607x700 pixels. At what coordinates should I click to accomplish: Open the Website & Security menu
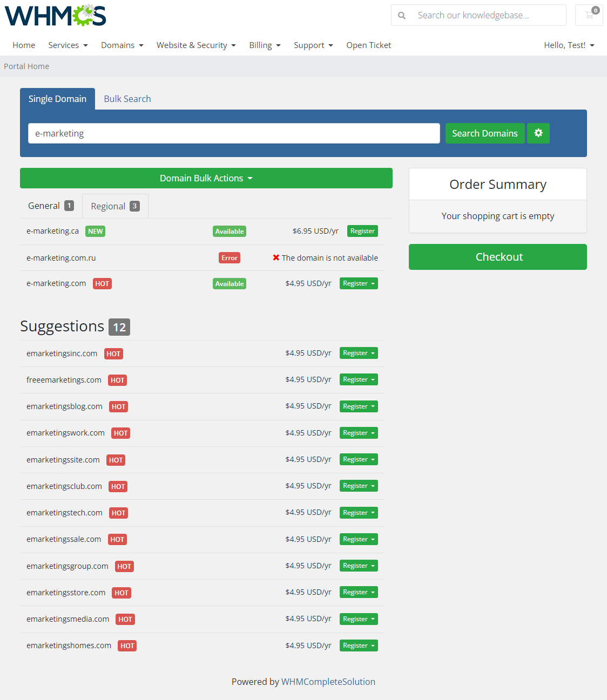click(196, 45)
